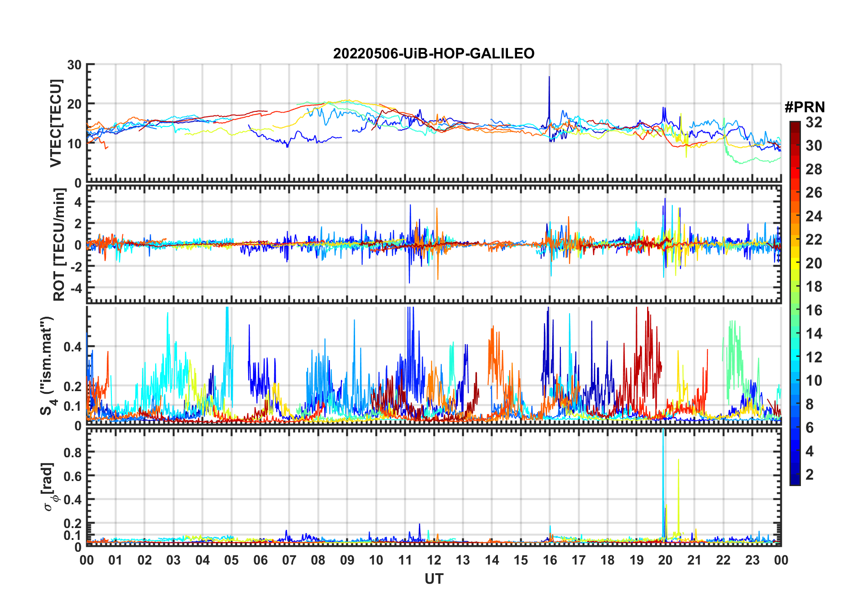Click the dark blue bottom of the PRN colorbar

pos(795,481)
